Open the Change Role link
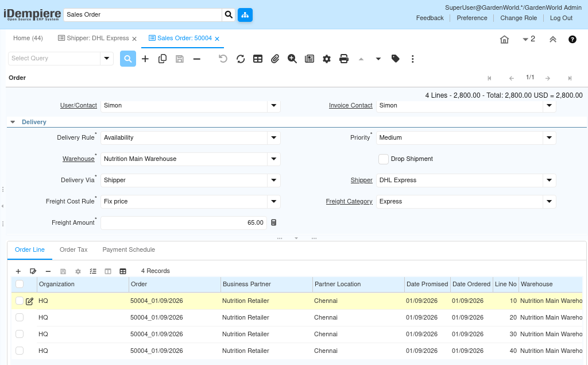588x365 pixels. tap(519, 18)
